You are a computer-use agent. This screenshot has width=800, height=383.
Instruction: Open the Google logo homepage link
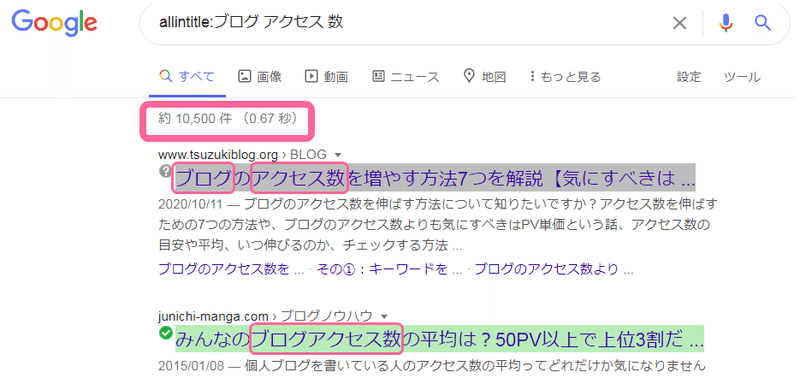[54, 23]
